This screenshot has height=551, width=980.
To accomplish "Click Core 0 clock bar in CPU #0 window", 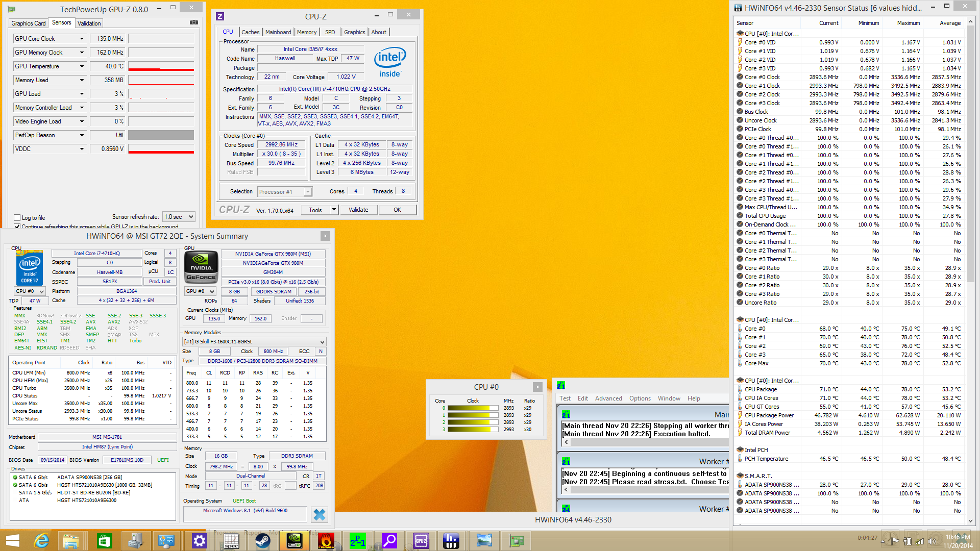I will pyautogui.click(x=473, y=408).
